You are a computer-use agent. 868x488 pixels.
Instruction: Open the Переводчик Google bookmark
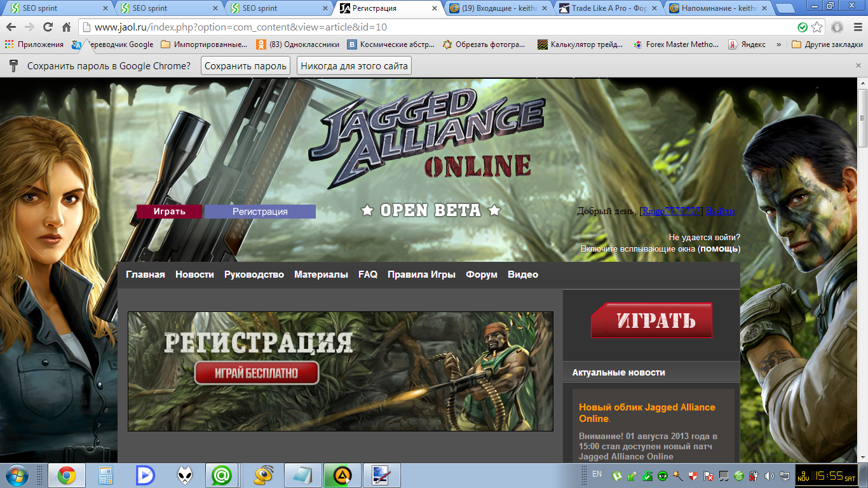click(113, 44)
